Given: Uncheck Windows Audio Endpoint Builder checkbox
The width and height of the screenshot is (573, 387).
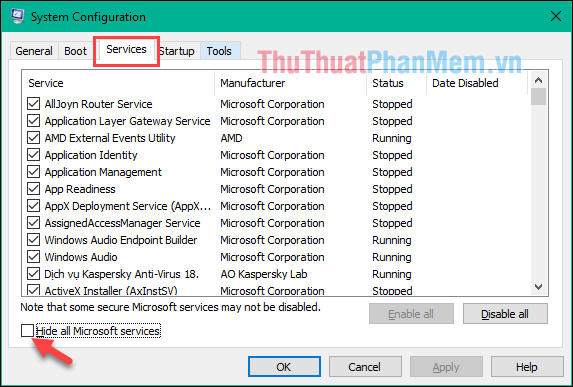Looking at the screenshot, I should pos(34,240).
